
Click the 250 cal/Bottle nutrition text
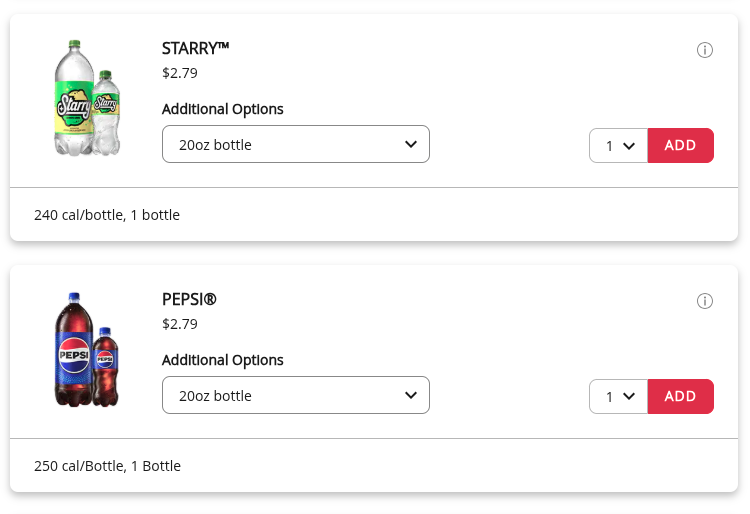tap(107, 466)
